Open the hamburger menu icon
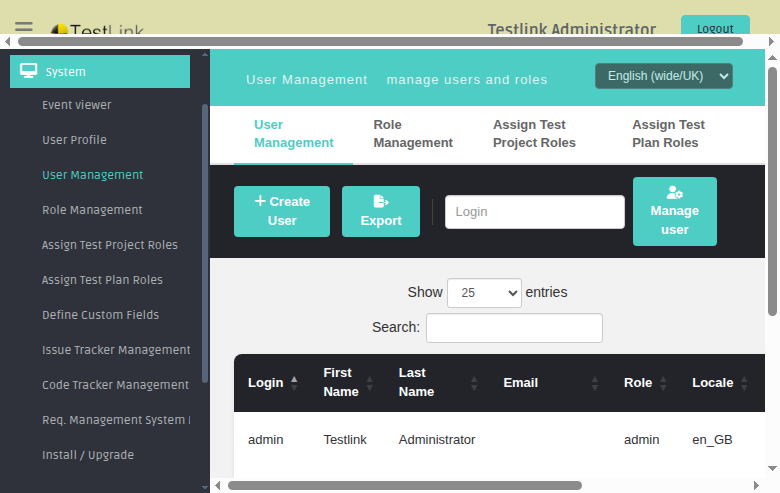The image size is (780, 493). (x=24, y=27)
